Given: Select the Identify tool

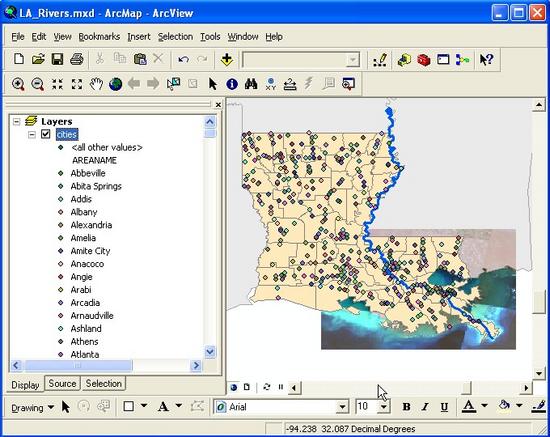Looking at the screenshot, I should 232,84.
